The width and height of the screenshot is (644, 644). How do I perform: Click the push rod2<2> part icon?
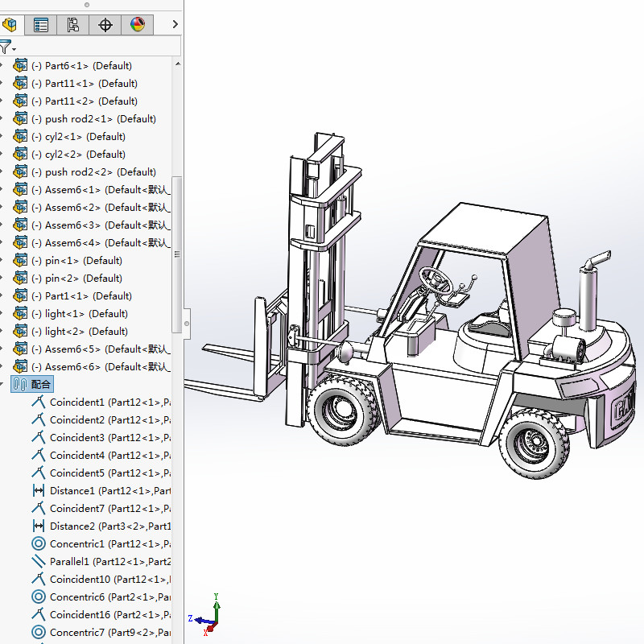pos(20,171)
